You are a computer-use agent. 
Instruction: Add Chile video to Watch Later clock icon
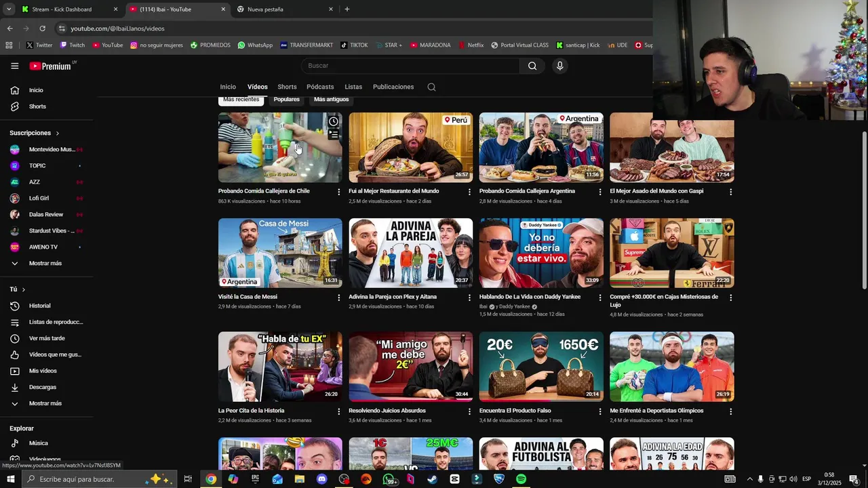point(334,121)
